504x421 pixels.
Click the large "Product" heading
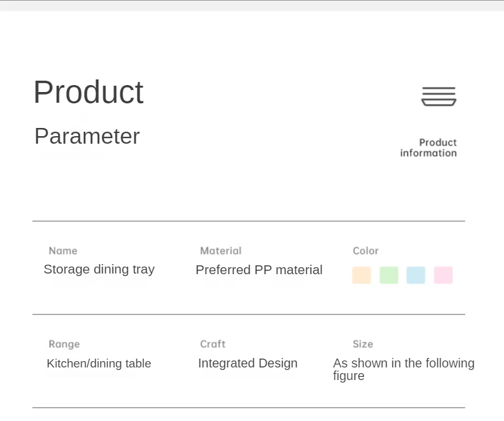click(x=88, y=93)
